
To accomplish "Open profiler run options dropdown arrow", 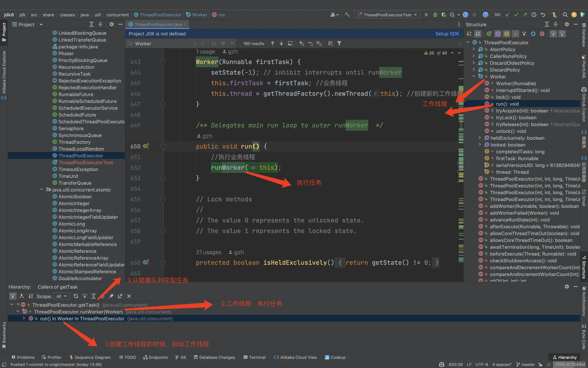I will [458, 15].
